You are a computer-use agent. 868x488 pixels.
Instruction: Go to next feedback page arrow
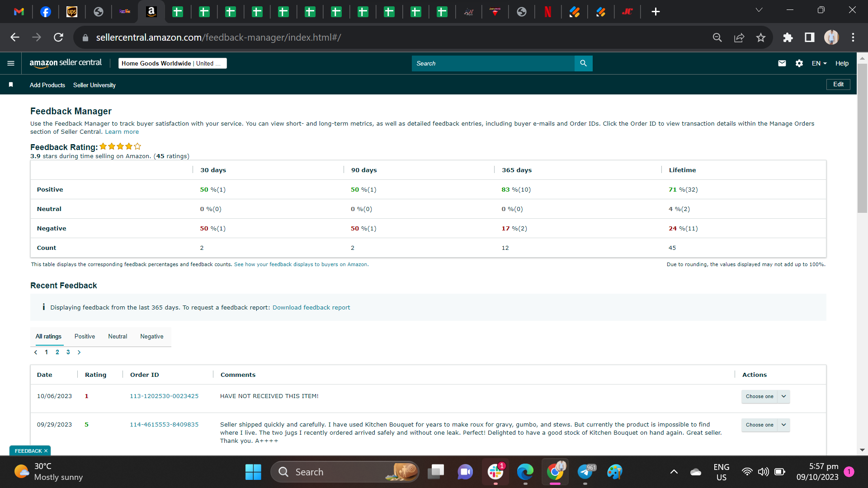[79, 352]
